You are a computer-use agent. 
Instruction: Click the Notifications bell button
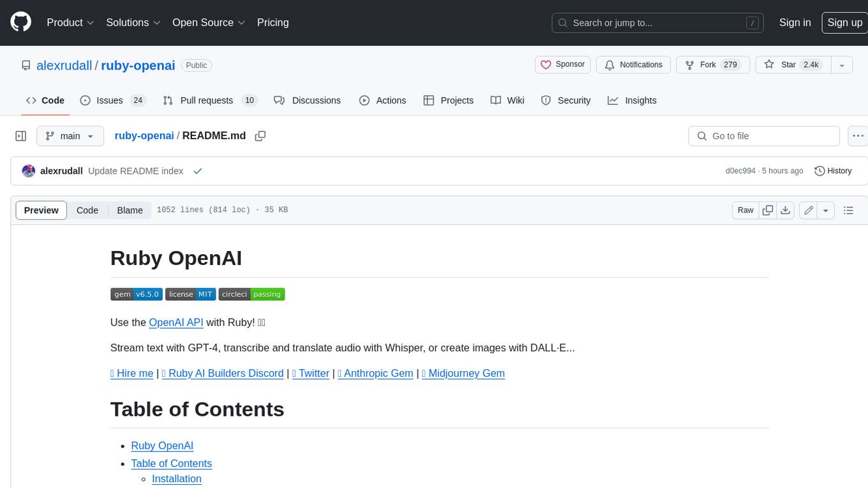pyautogui.click(x=633, y=65)
